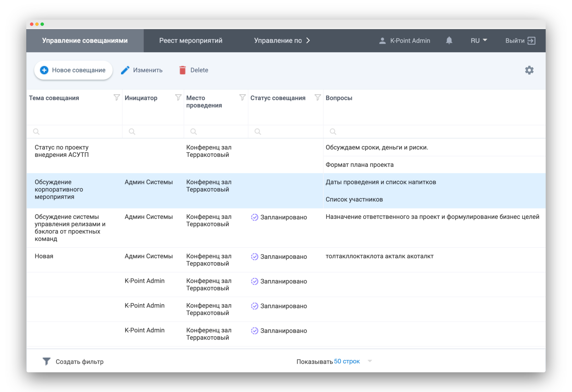Click Формат плана проекта question
The width and height of the screenshot is (572, 392).
pyautogui.click(x=360, y=165)
